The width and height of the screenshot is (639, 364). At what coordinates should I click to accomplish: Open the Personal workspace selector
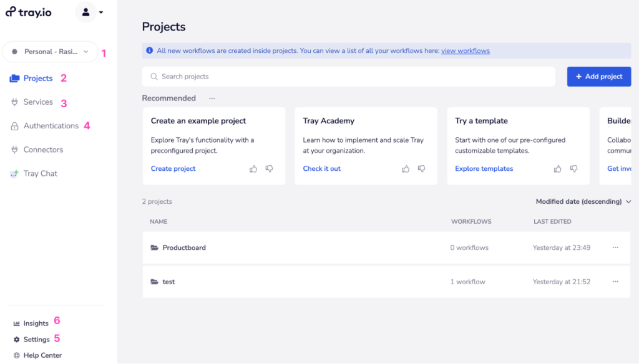pyautogui.click(x=51, y=52)
